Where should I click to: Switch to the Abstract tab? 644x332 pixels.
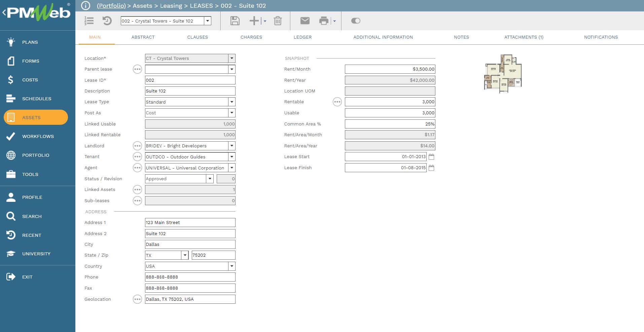pos(143,37)
